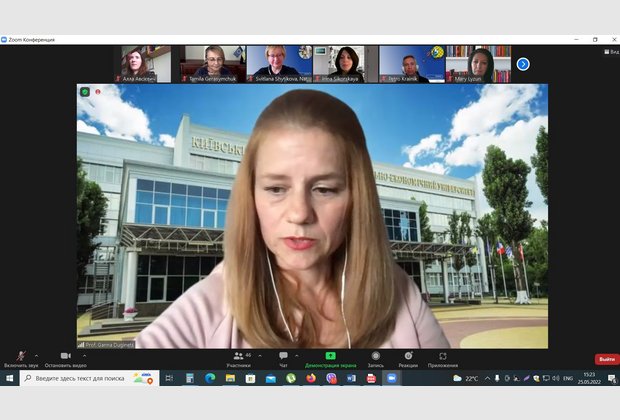Leave meeting with red Выйти button
Image resolution: width=620 pixels, height=420 pixels.
(x=607, y=359)
